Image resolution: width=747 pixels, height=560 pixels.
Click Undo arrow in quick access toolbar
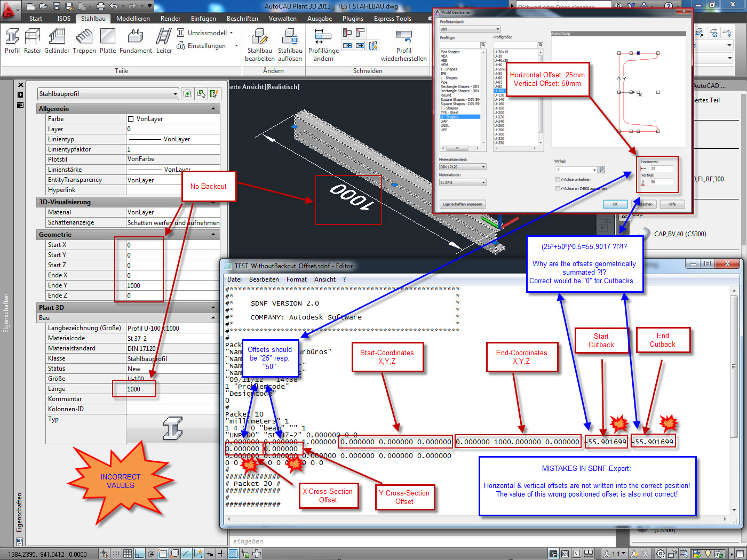114,6
